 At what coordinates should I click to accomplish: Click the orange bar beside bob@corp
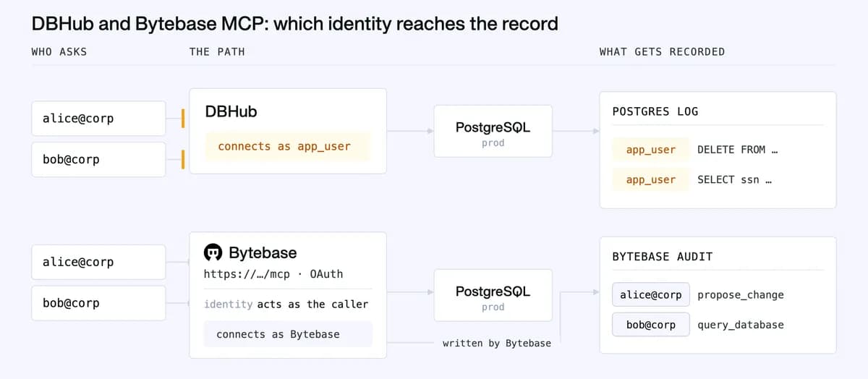184,160
